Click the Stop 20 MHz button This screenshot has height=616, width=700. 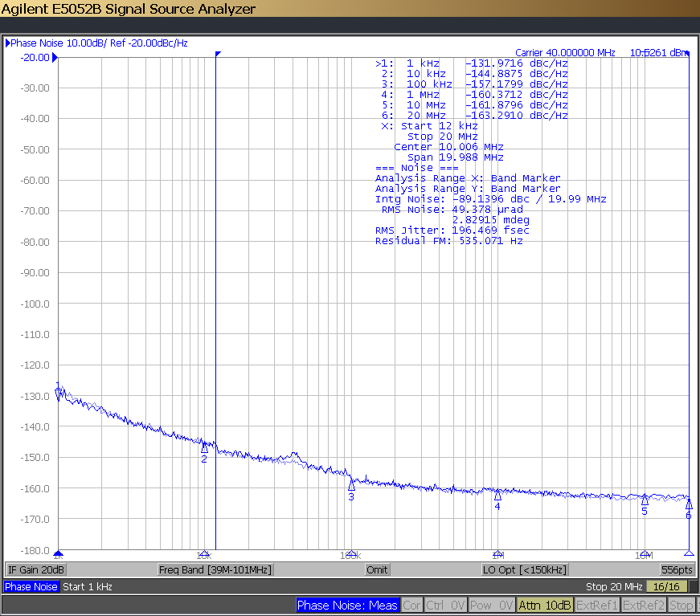pos(614,586)
